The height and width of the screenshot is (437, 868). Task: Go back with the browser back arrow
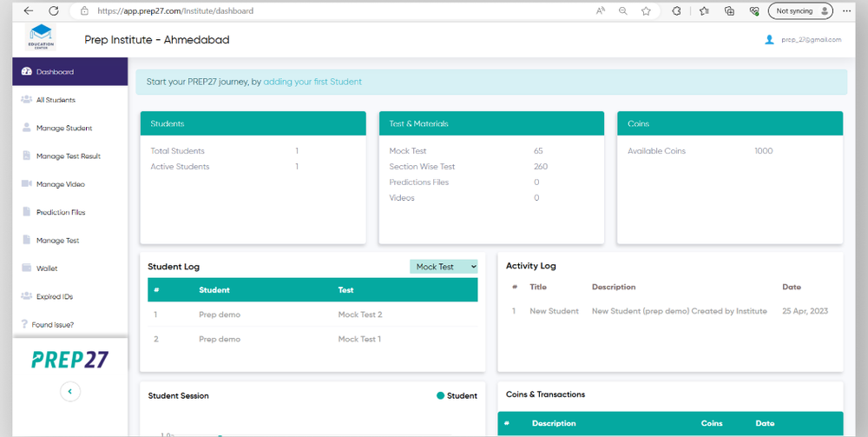29,10
